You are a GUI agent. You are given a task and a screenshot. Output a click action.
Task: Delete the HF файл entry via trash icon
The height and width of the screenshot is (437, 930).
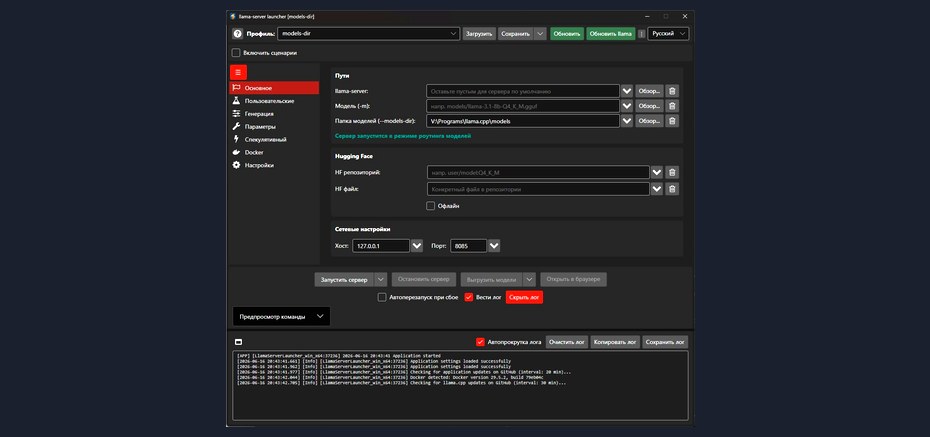[x=672, y=189]
